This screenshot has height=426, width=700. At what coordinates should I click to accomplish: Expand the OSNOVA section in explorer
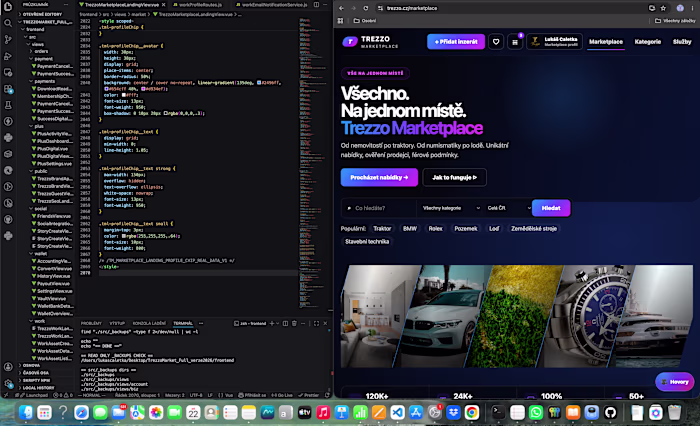tap(31, 365)
